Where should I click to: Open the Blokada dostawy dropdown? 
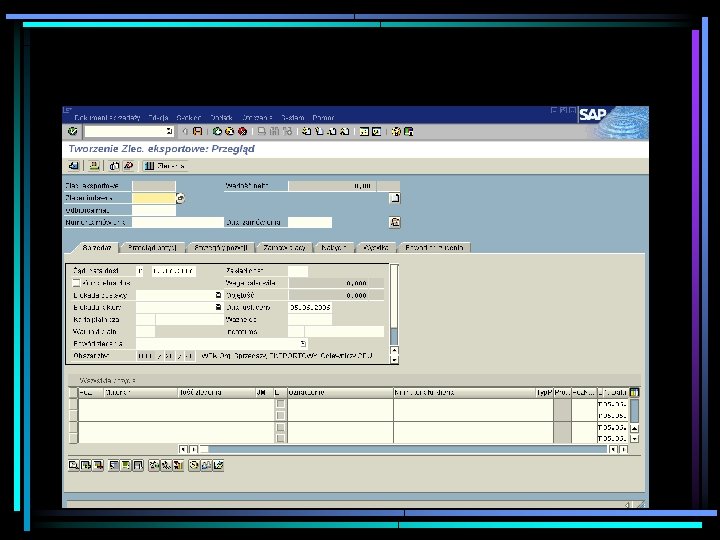pyautogui.click(x=219, y=295)
